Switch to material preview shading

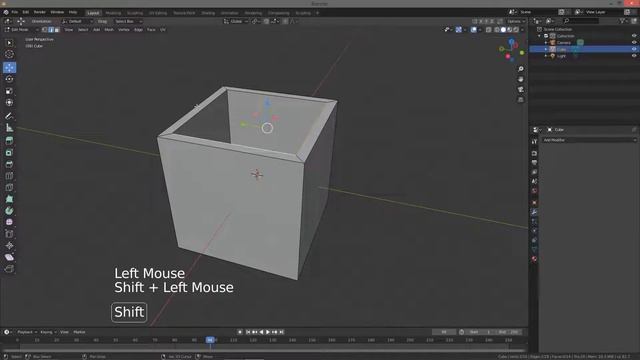click(x=509, y=30)
